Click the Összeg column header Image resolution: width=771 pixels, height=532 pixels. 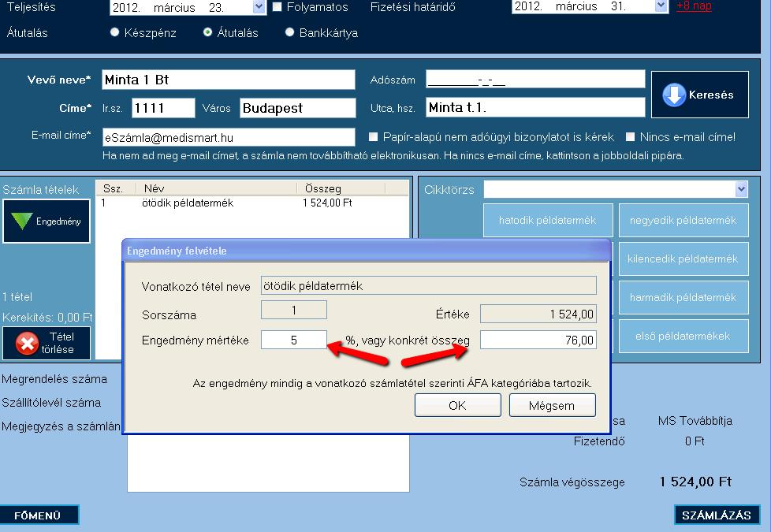pos(341,188)
